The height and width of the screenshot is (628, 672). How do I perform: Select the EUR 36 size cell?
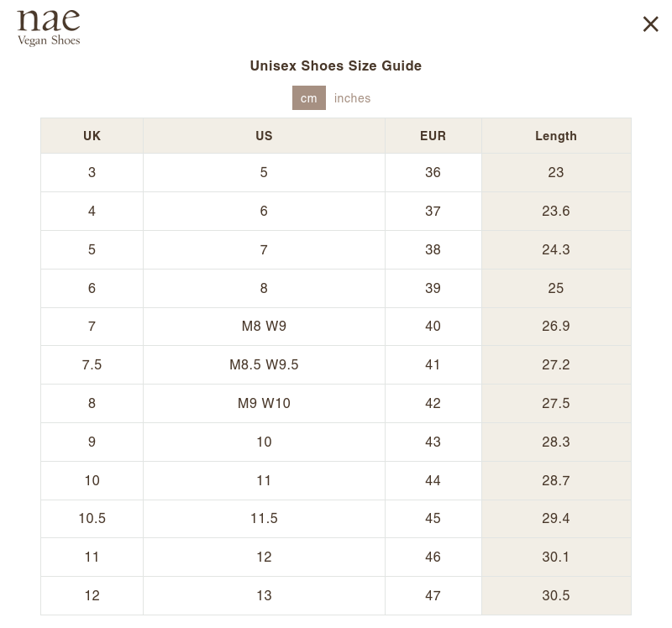pyautogui.click(x=433, y=172)
